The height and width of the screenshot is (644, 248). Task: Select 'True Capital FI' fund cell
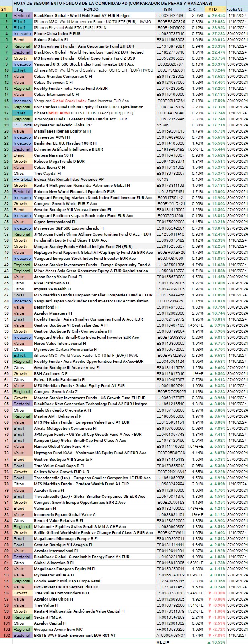[93, 173]
